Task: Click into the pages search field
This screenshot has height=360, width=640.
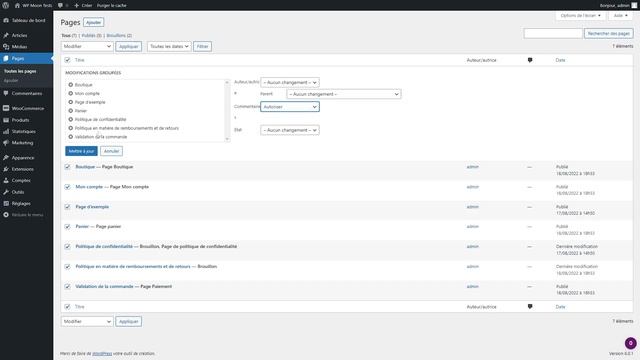Action: (x=553, y=33)
